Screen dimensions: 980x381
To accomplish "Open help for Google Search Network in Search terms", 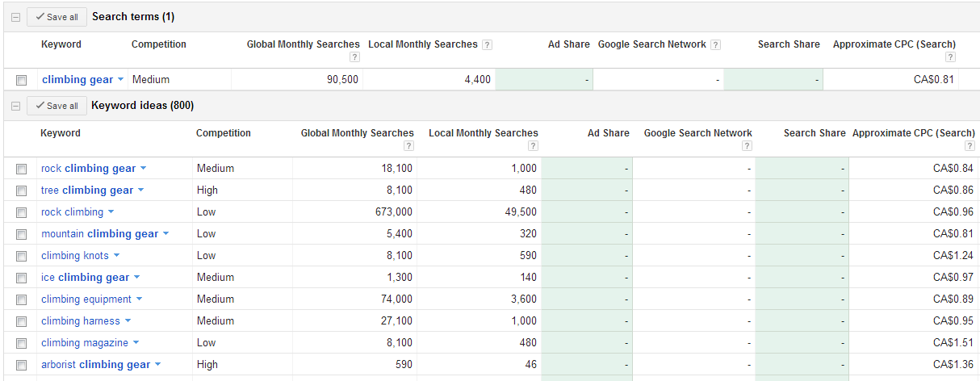I will 715,45.
